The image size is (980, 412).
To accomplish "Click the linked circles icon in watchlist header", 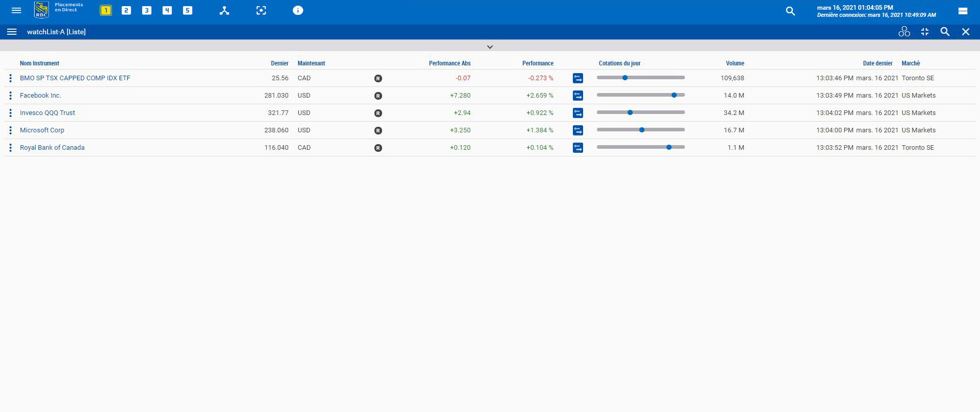I will (904, 32).
